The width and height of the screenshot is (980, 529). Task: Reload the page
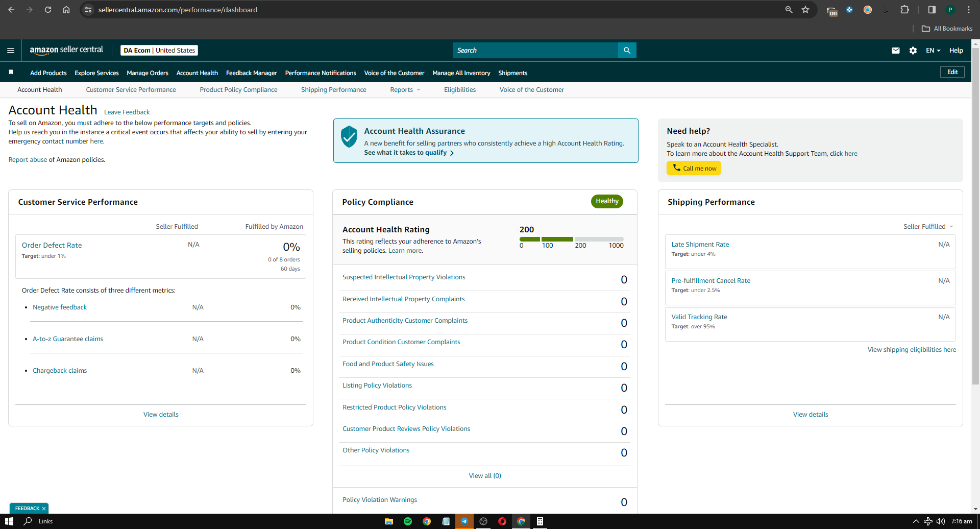(48, 10)
